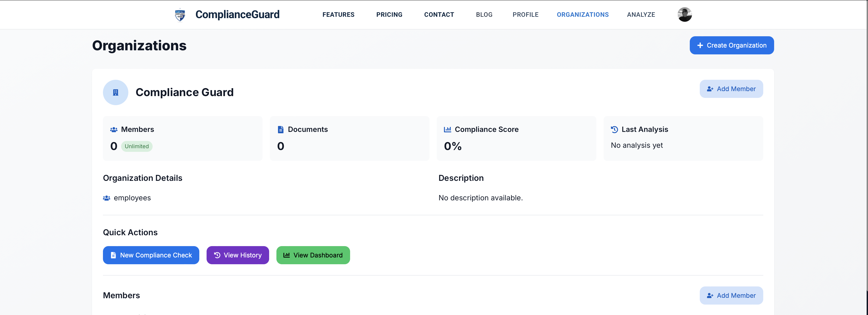Switch to the ANALYZE section
This screenshot has height=315, width=868.
[641, 15]
